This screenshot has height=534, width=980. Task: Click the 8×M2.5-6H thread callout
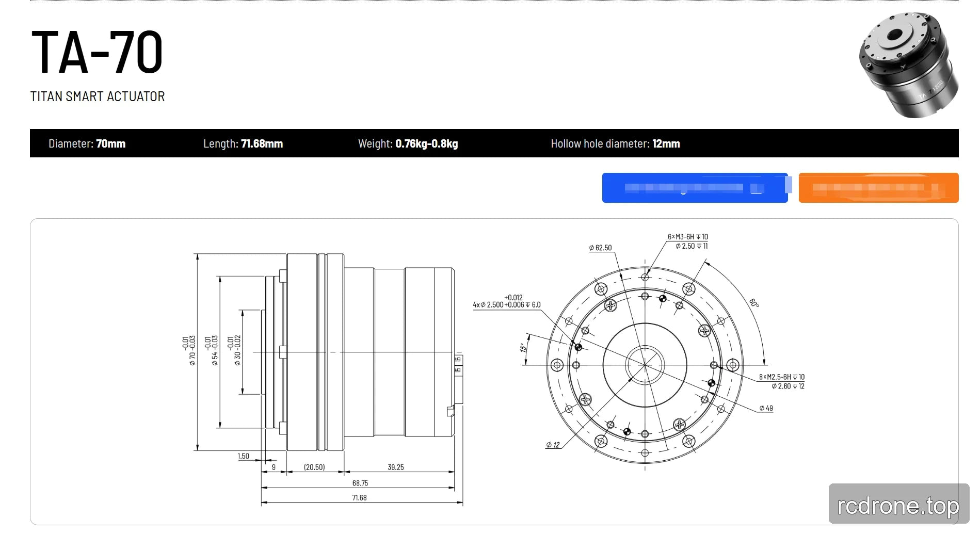click(x=782, y=377)
